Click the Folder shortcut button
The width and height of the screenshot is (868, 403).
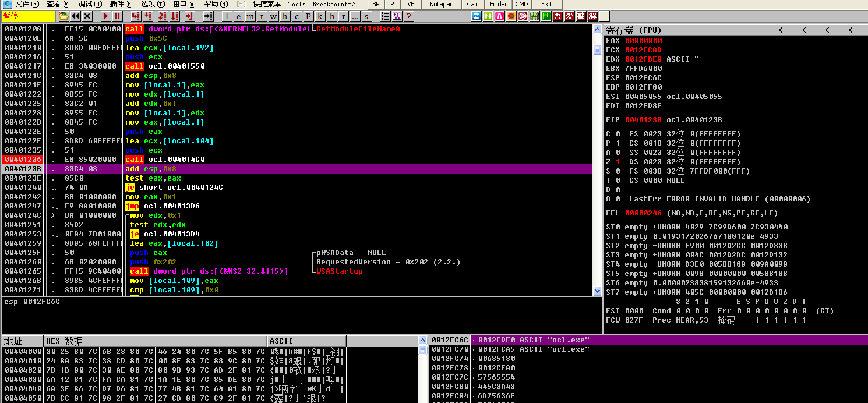click(498, 4)
